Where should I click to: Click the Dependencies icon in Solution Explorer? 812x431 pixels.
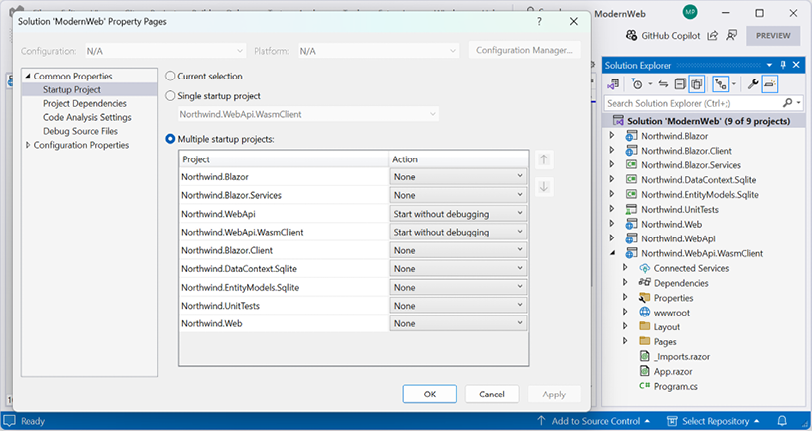coord(644,283)
